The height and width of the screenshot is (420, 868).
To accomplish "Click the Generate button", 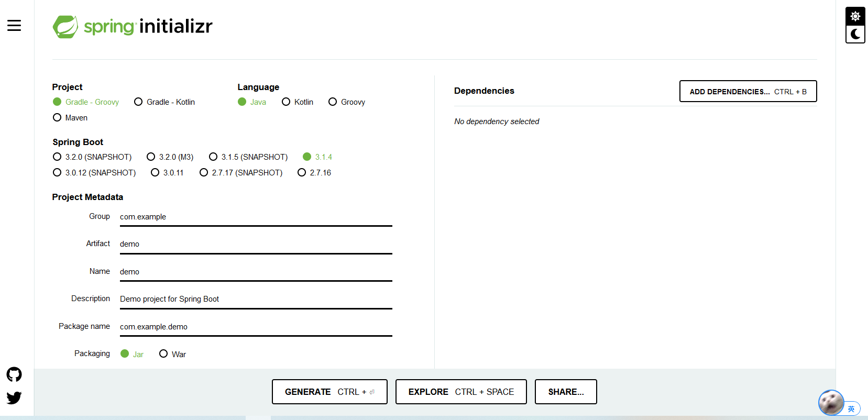I will click(x=329, y=392).
